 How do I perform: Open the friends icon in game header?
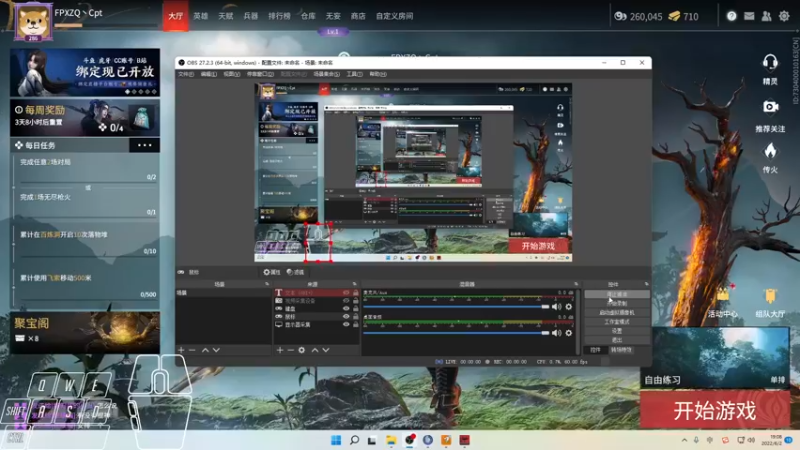(766, 16)
